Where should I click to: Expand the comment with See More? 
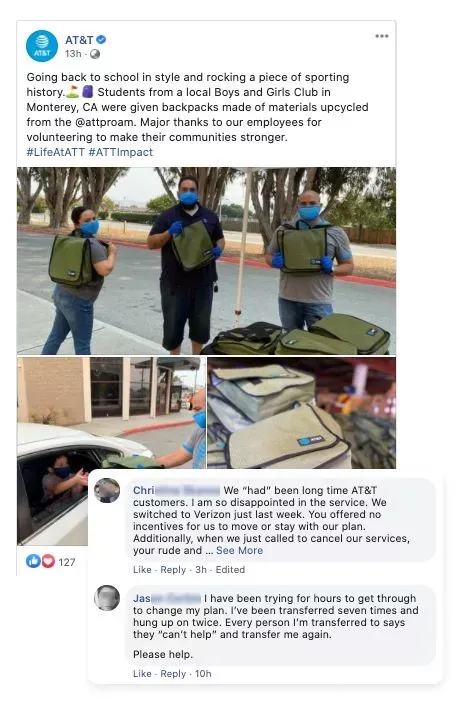click(239, 551)
